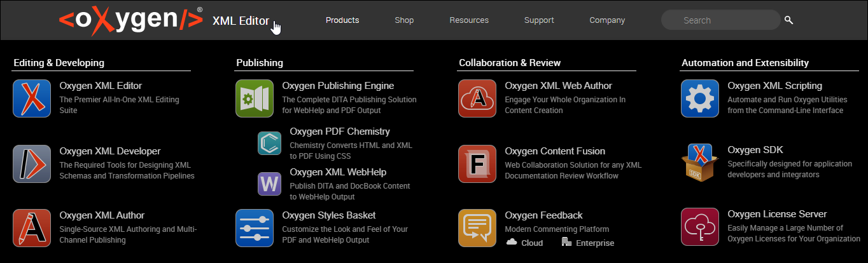Click 'Modern Commenting Platform' description

pyautogui.click(x=557, y=229)
